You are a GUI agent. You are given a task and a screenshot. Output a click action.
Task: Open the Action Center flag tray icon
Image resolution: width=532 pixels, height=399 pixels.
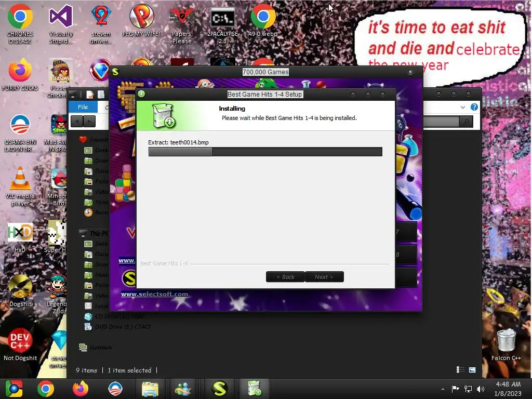[455, 389]
